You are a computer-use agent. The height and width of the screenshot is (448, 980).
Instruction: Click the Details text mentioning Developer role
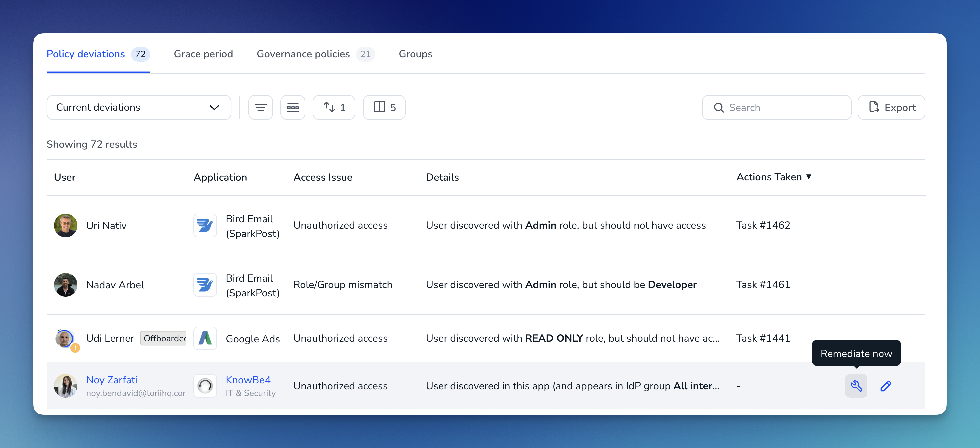[x=561, y=284]
